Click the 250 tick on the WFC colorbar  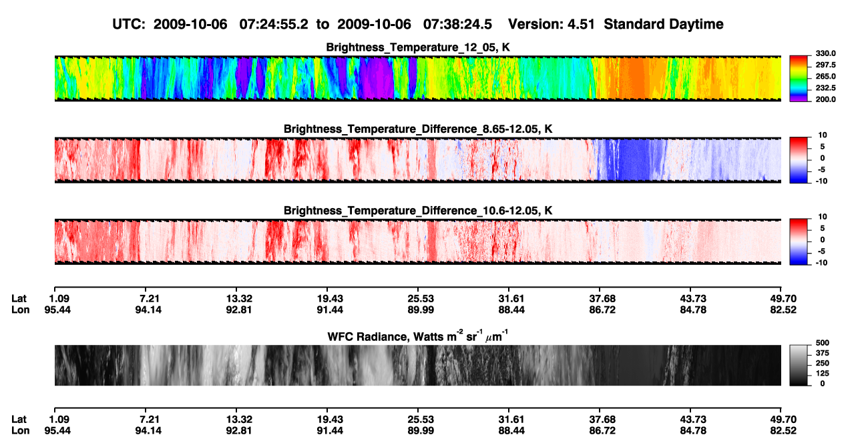(822, 363)
